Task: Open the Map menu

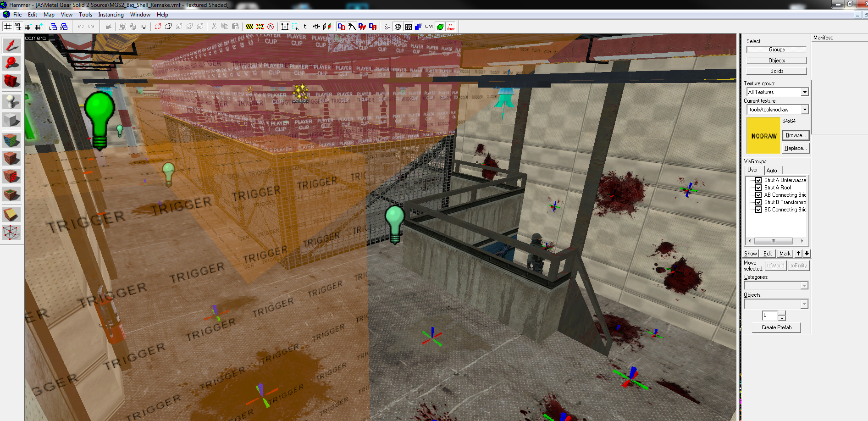Action: [49, 15]
